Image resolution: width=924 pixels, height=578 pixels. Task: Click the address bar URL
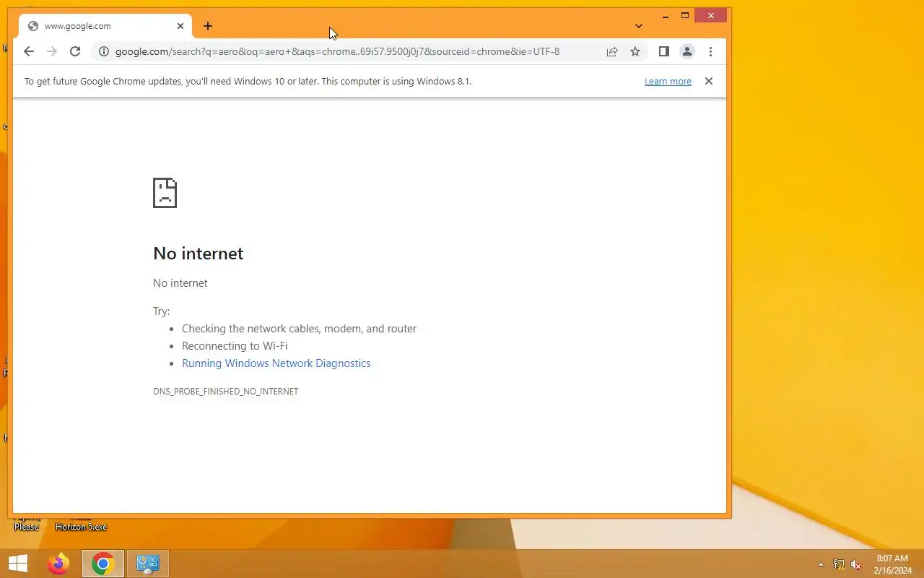(337, 51)
